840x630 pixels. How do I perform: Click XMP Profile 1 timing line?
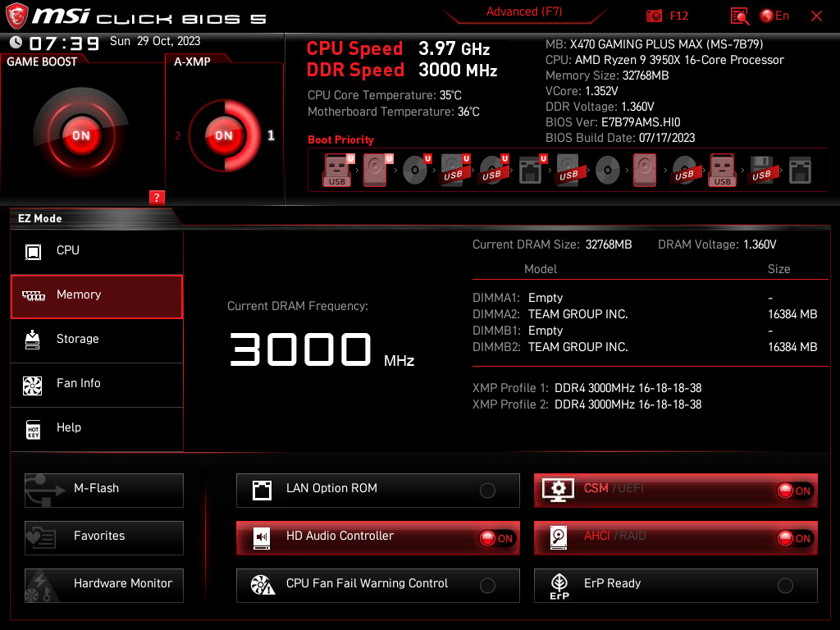[587, 388]
